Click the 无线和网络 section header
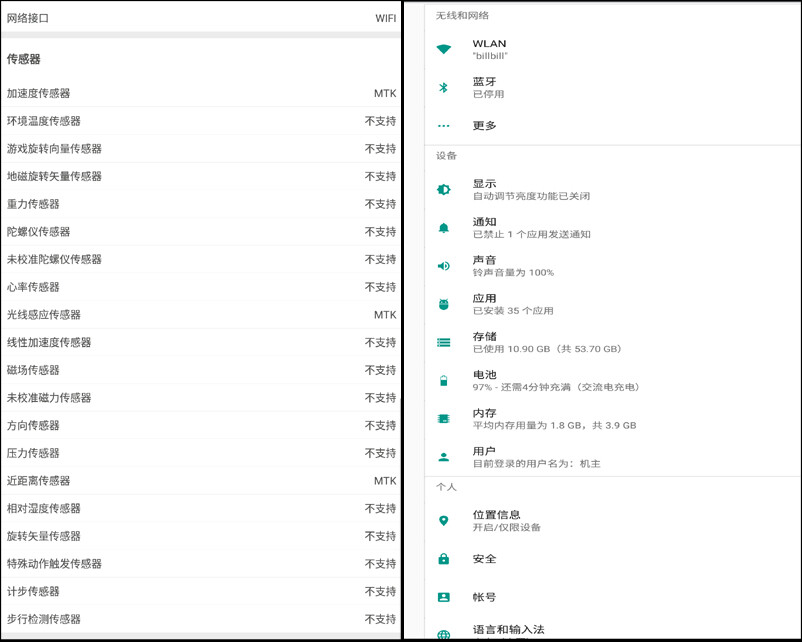This screenshot has height=642, width=802. [x=462, y=15]
